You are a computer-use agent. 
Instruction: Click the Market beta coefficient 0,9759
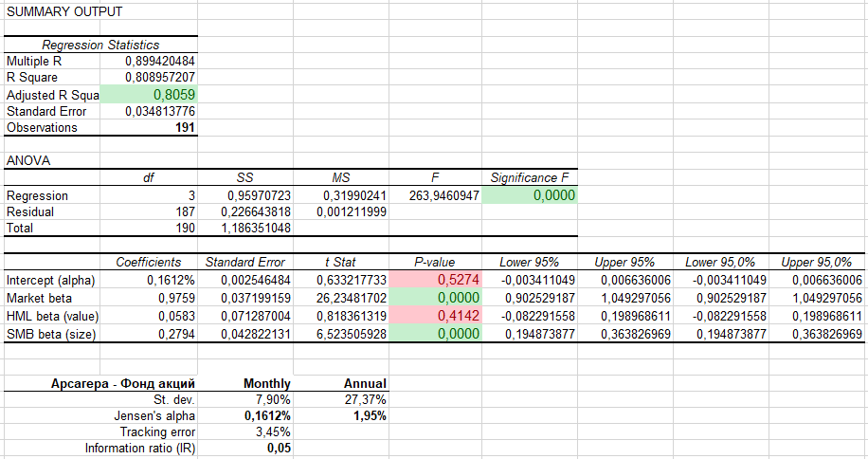(x=176, y=299)
